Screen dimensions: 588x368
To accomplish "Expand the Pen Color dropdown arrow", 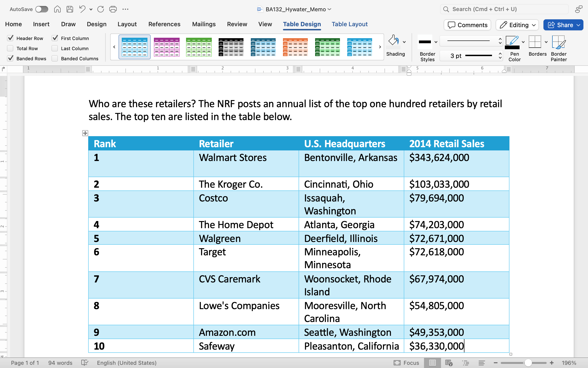I will click(523, 42).
